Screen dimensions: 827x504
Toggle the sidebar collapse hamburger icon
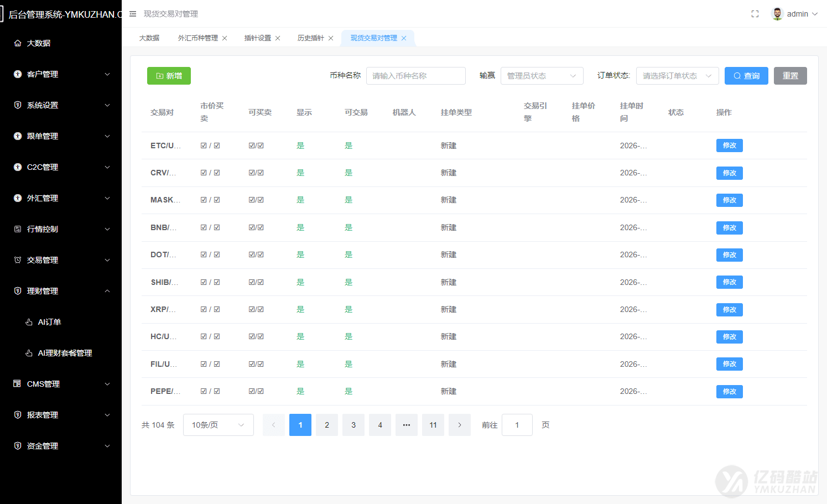tap(133, 14)
